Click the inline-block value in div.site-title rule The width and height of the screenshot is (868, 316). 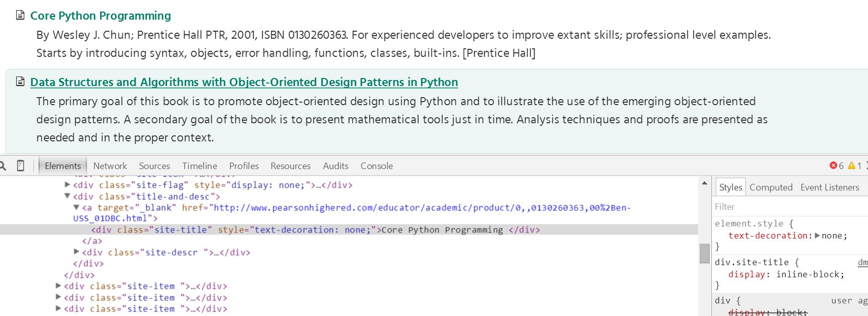tap(808, 274)
